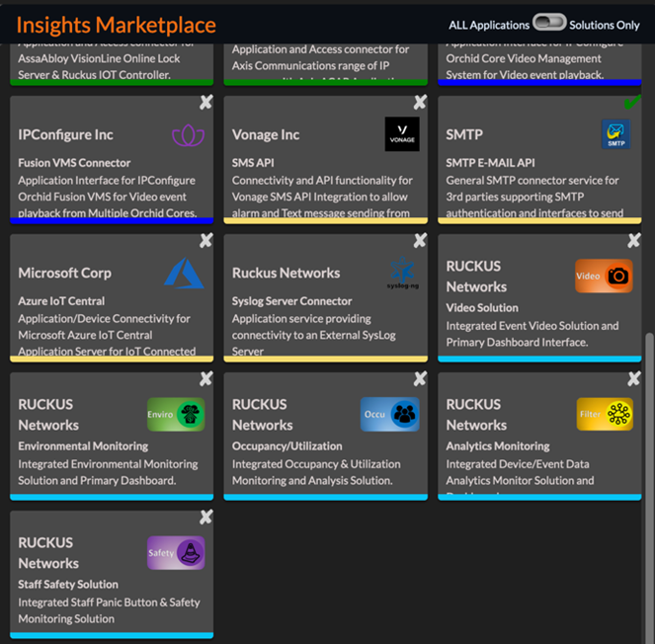Click green checkmark on SMTP card
Viewport: 655px width, 644px height.
[632, 102]
